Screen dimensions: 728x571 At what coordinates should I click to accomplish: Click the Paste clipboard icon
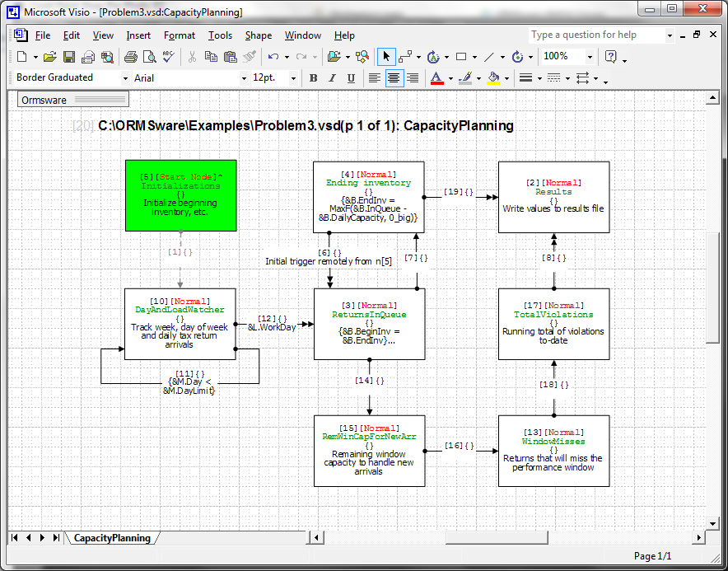coord(231,57)
